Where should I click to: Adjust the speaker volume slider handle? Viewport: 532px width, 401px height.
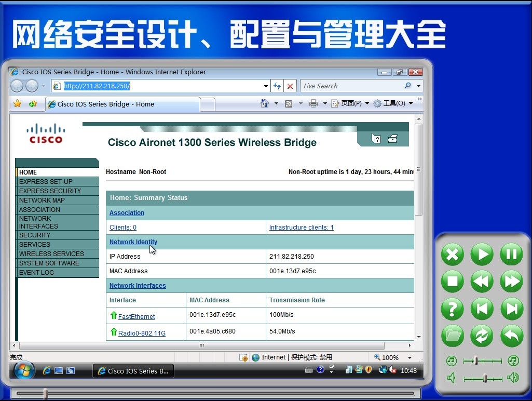485,378
